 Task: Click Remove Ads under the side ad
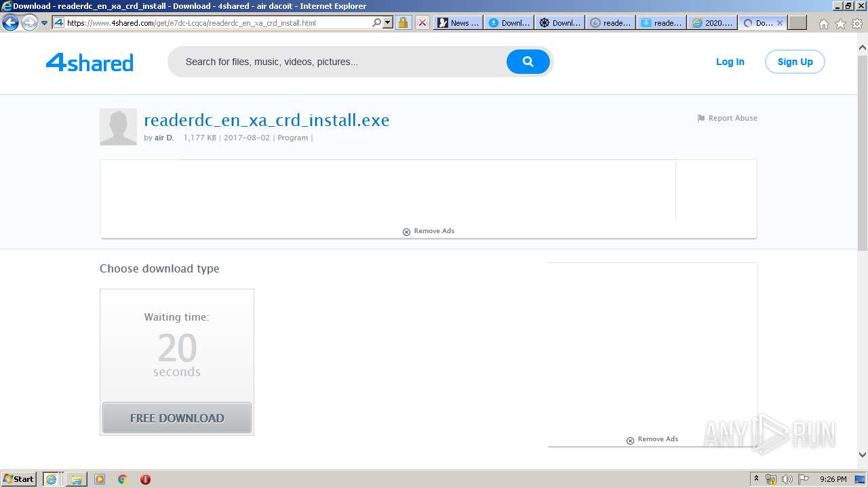652,439
